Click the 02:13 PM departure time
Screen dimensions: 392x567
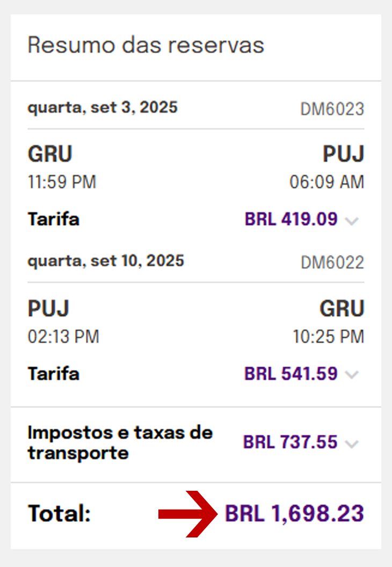point(63,337)
